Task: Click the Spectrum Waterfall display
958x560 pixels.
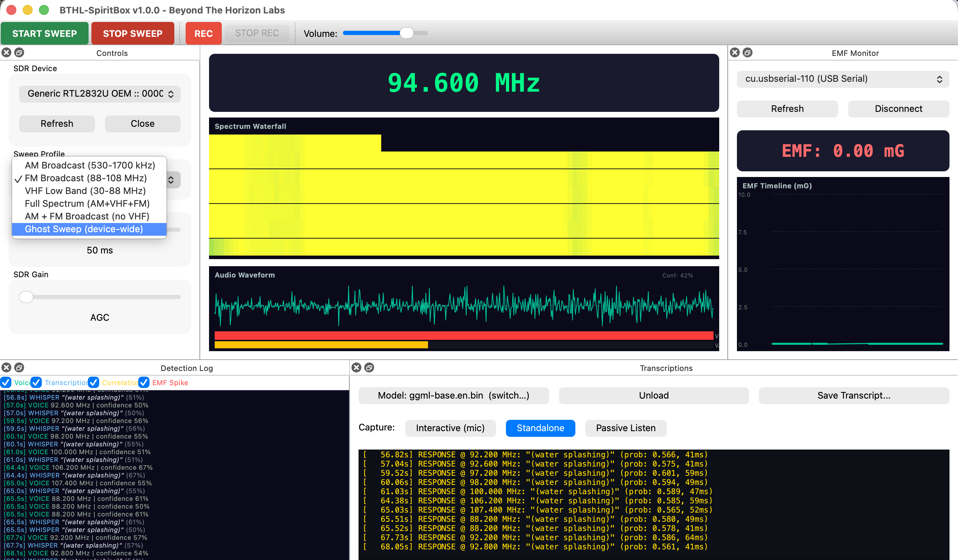Action: (x=464, y=188)
